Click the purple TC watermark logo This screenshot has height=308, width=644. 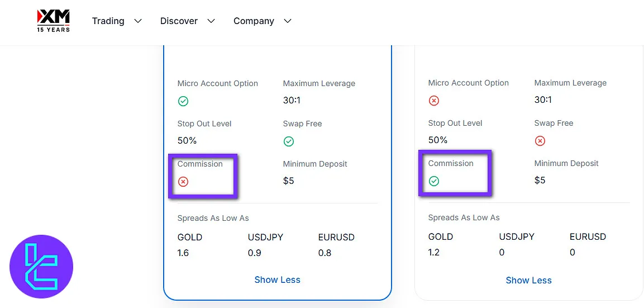pos(41,267)
